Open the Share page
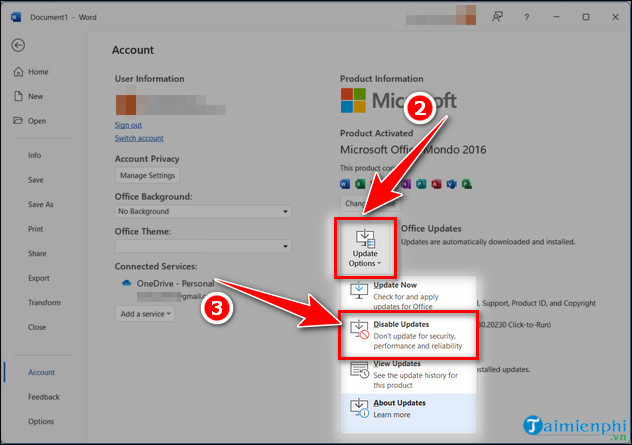Screen dimensions: 632x445 click(x=37, y=254)
